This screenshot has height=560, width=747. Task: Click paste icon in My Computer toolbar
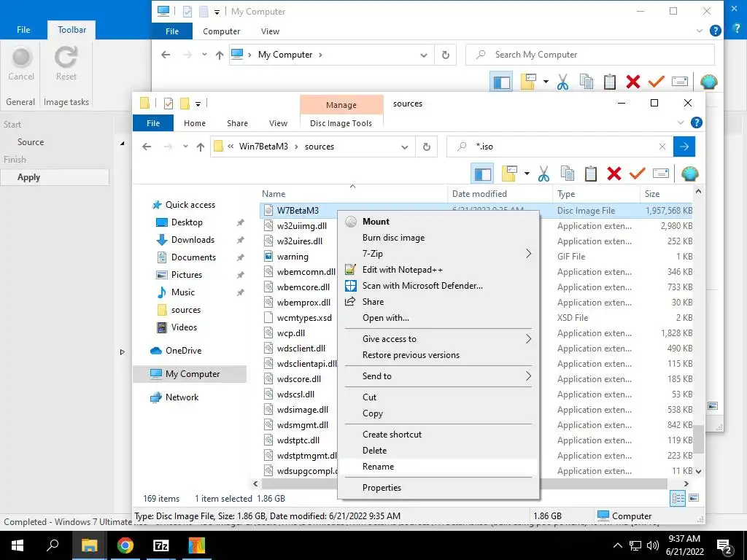[x=610, y=82]
